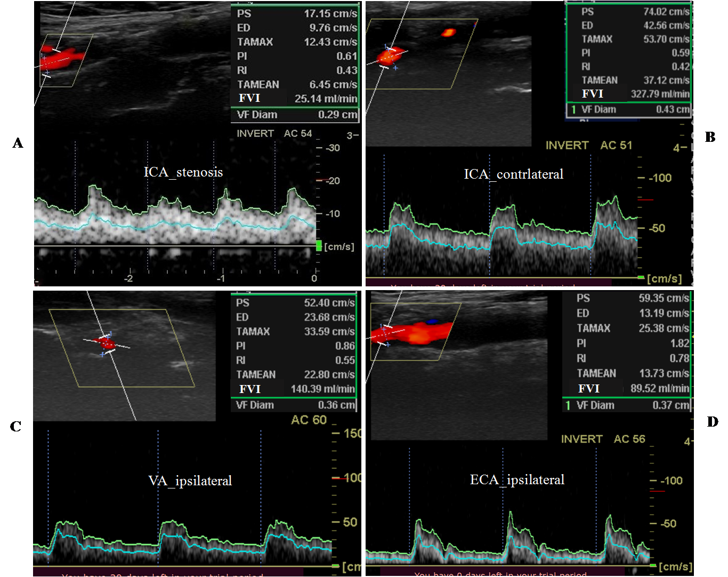Click the blue flow spot in ECA image
Screen dimensions: 728x577
432,322
